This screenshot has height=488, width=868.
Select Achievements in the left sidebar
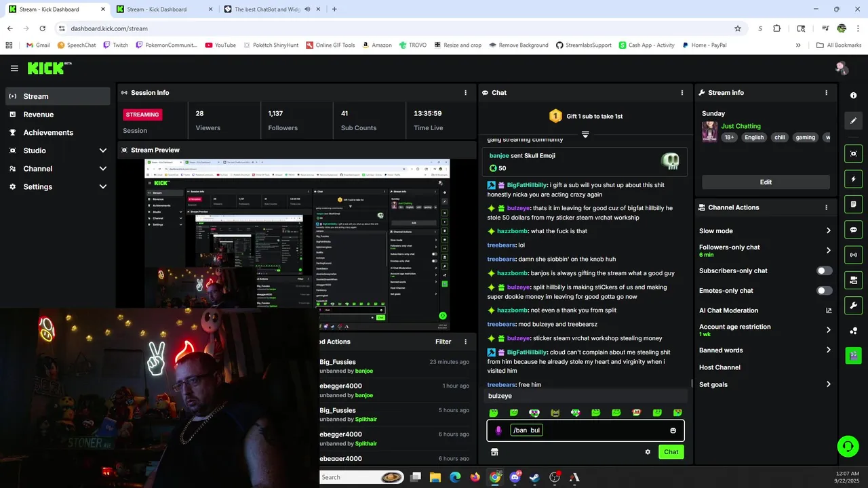(58, 132)
